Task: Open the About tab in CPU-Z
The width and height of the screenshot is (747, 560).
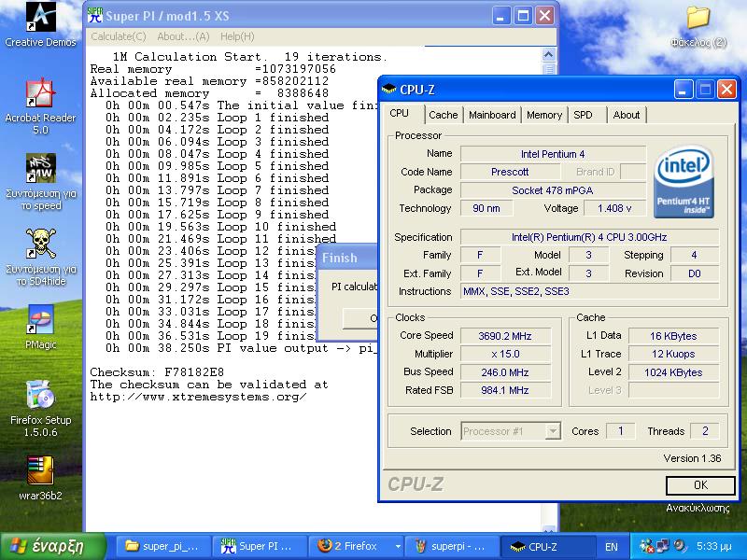Action: point(626,115)
